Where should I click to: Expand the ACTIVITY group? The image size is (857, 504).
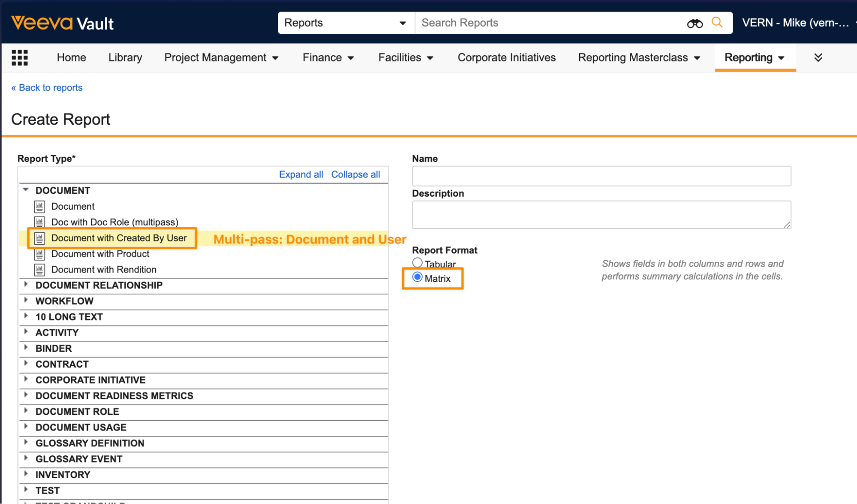pos(26,332)
